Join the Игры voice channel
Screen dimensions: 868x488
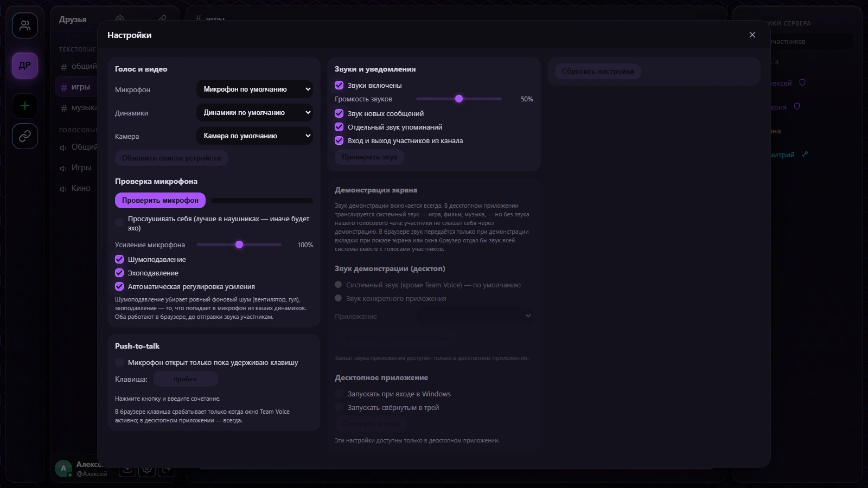76,168
